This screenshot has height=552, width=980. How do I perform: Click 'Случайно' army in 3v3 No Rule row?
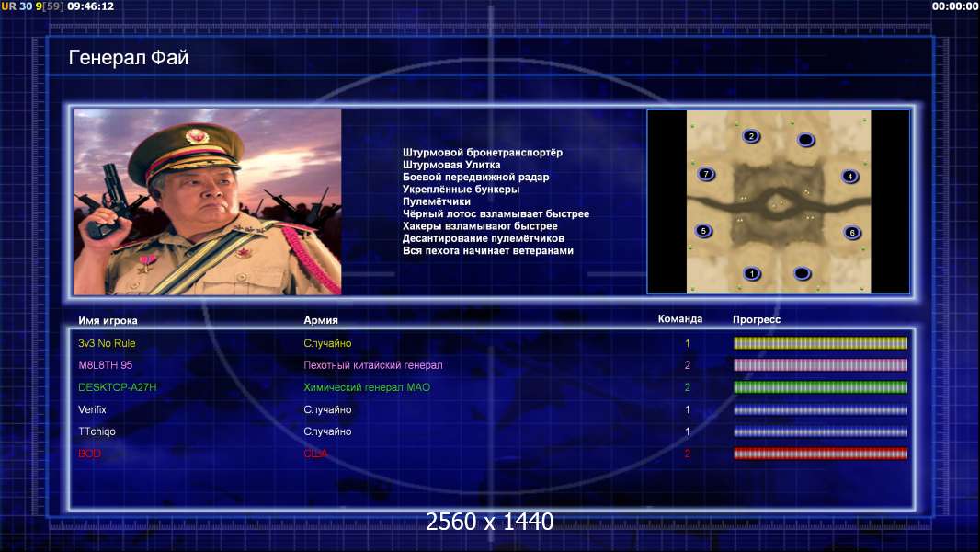pyautogui.click(x=327, y=343)
